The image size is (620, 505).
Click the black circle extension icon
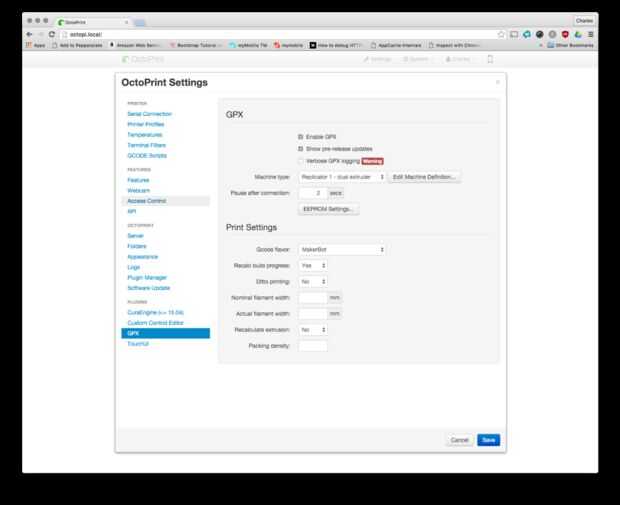(540, 34)
